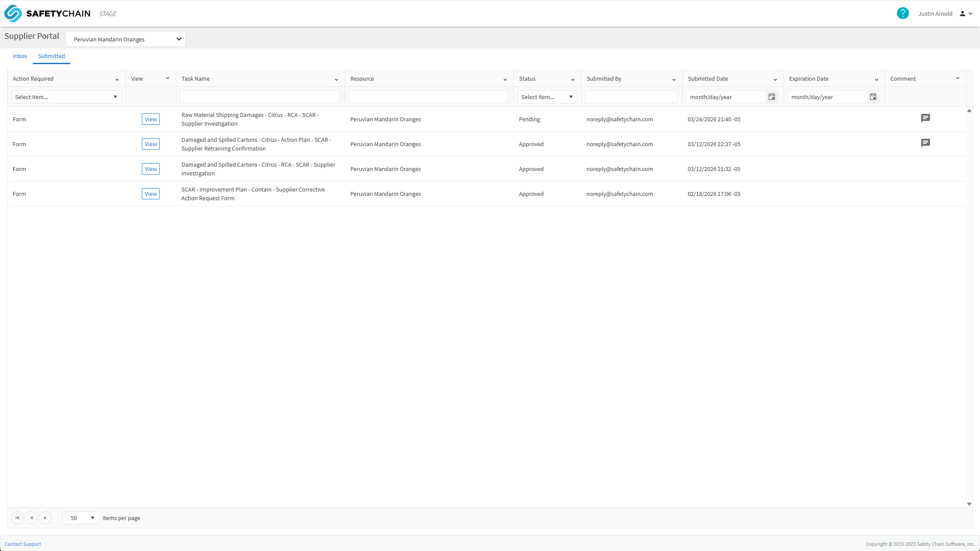View the SCAR Improvement Plan Contain form
The width and height of the screenshot is (980, 551).
151,194
